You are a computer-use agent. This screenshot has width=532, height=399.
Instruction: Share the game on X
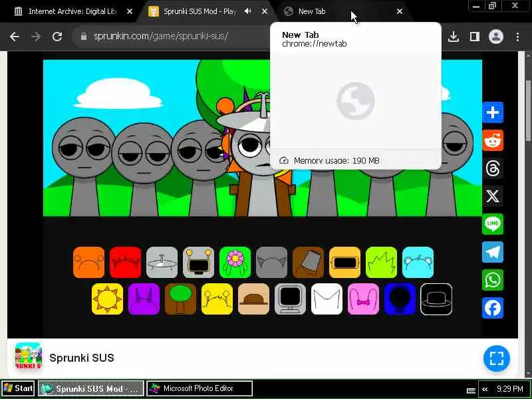tap(493, 196)
